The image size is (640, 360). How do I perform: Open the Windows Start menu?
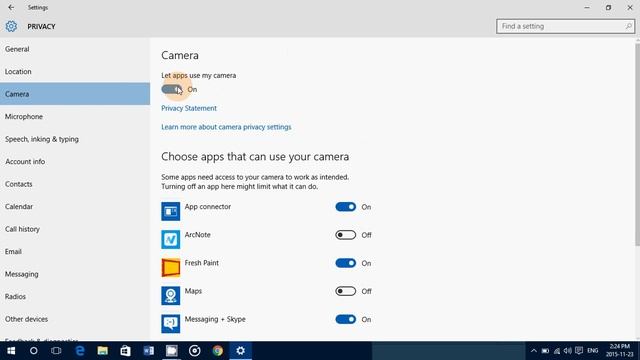[11, 351]
